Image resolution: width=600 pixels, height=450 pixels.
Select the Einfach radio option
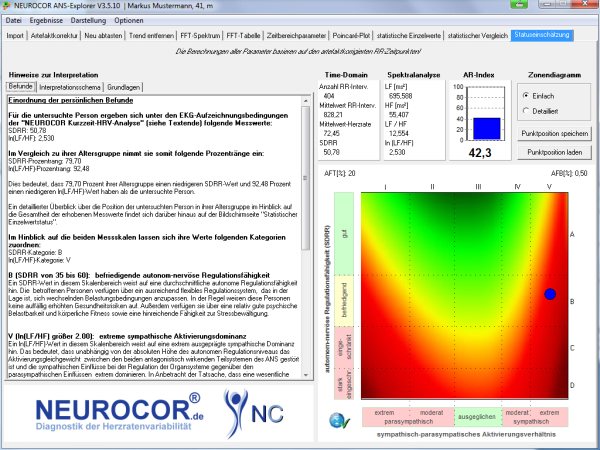pos(539,96)
